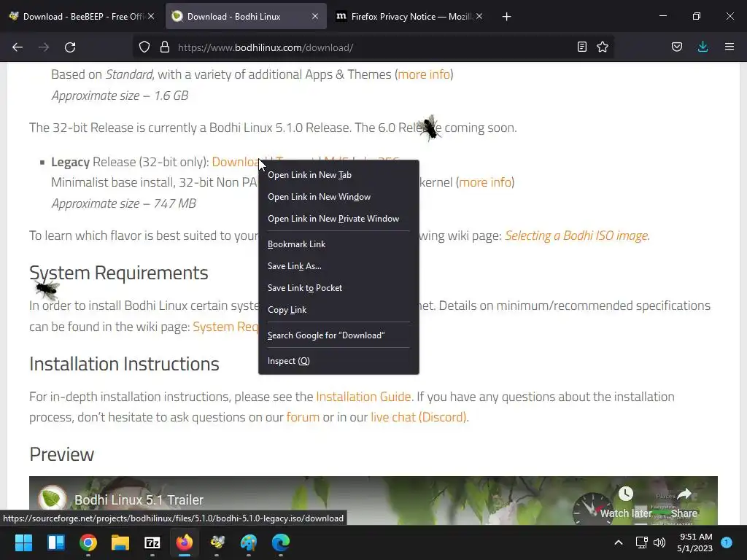Image resolution: width=747 pixels, height=560 pixels.
Task: Close the BeeBEEP tab
Action: pos(151,16)
